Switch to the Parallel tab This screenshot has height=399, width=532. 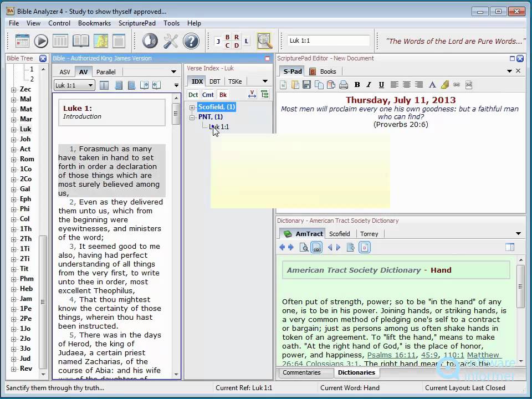(x=106, y=72)
